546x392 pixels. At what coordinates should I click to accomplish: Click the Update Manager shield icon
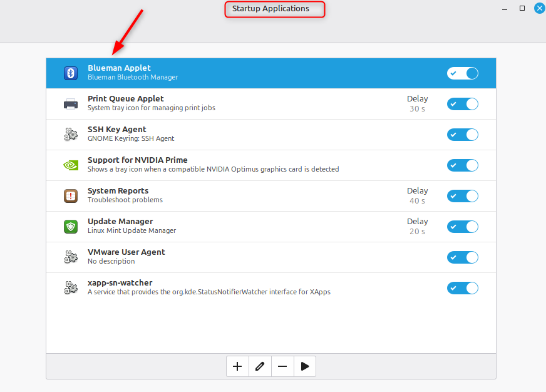pos(70,226)
